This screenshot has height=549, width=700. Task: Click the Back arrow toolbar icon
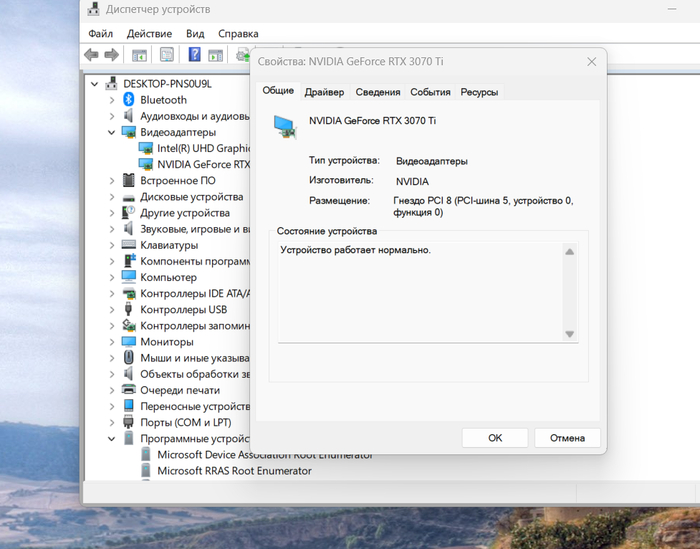[x=92, y=55]
